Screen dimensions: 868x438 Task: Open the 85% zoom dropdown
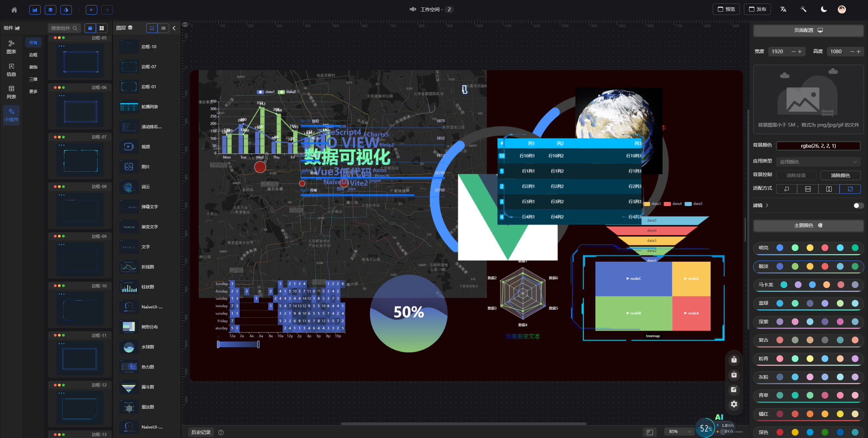(x=679, y=432)
